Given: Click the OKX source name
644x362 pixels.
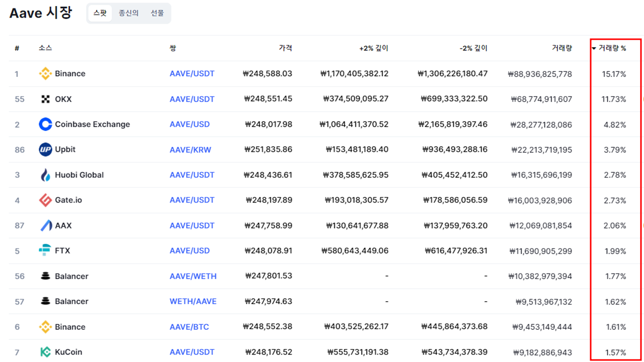Looking at the screenshot, I should click(63, 99).
